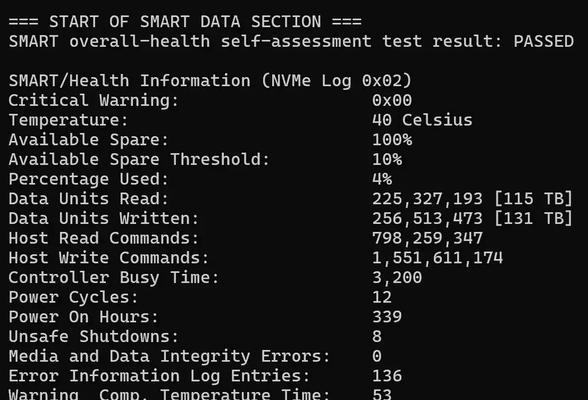Image resolution: width=588 pixels, height=400 pixels.
Task: Click the [115 TB] read total
Action: point(534,199)
